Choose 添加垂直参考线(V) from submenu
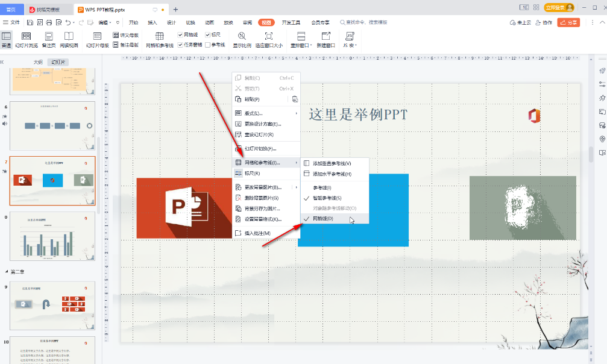Screen dimensions: 607x364 332,163
